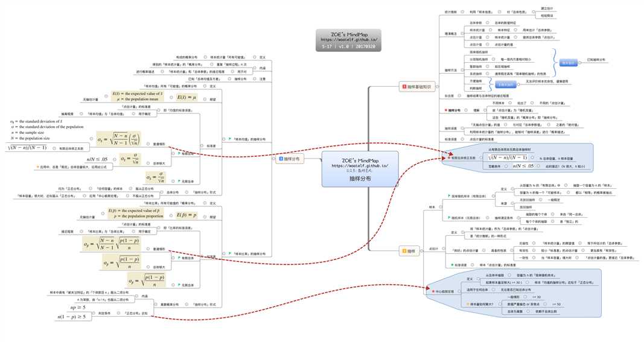Image resolution: width=644 pixels, height=342 pixels.
Task: Click green flag on 简单随机样本（有限总体）
Action: pyautogui.click(x=449, y=196)
